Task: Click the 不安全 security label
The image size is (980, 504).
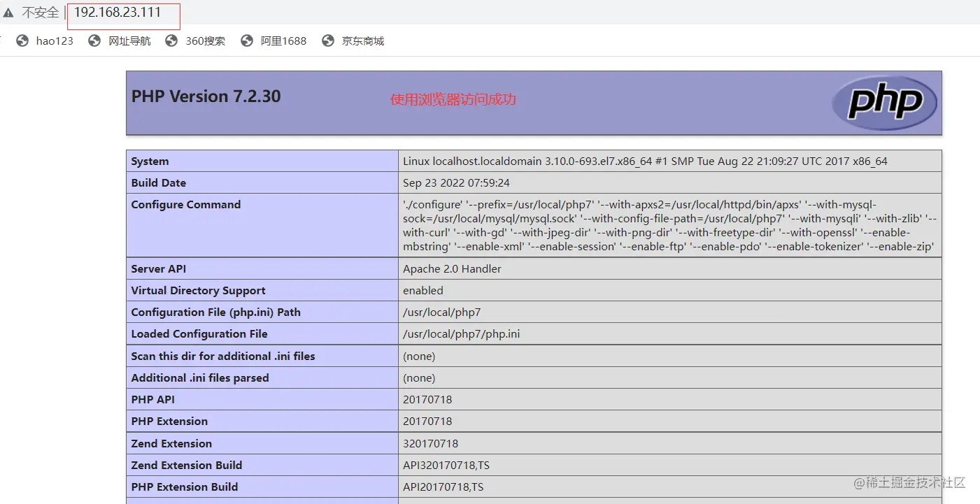Action: (x=41, y=13)
